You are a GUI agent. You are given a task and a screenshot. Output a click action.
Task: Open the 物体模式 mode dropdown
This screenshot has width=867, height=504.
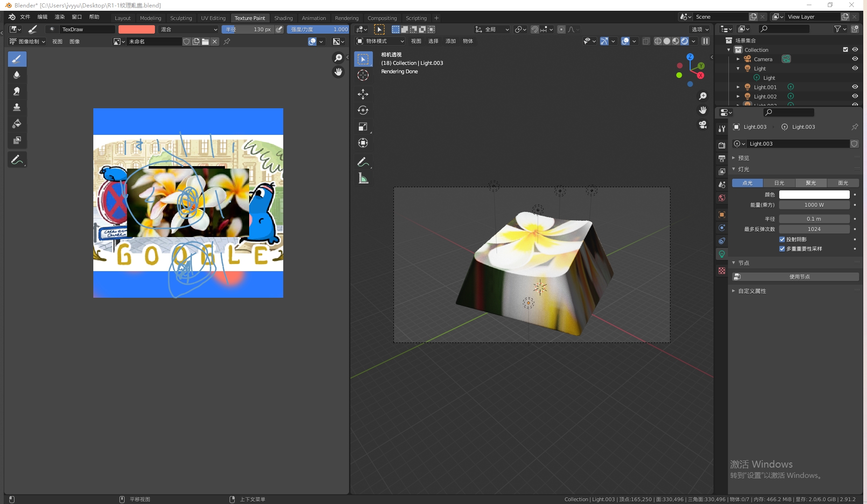[379, 41]
